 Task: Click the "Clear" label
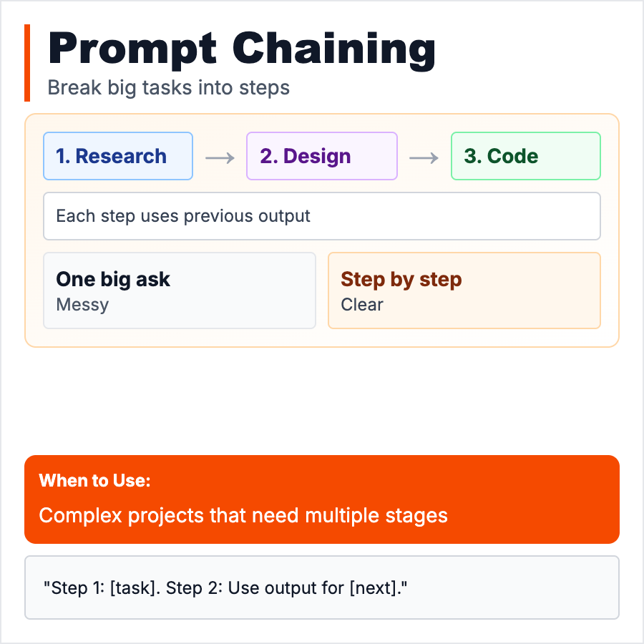(362, 305)
